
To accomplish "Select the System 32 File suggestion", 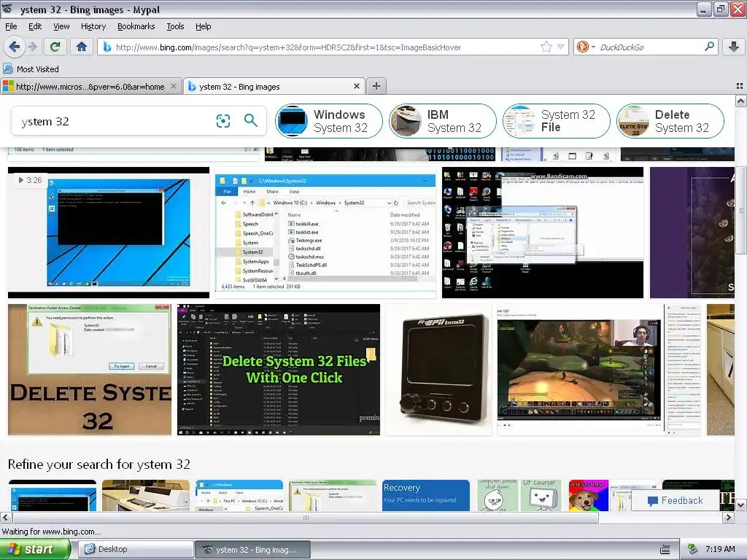I will pos(557,121).
